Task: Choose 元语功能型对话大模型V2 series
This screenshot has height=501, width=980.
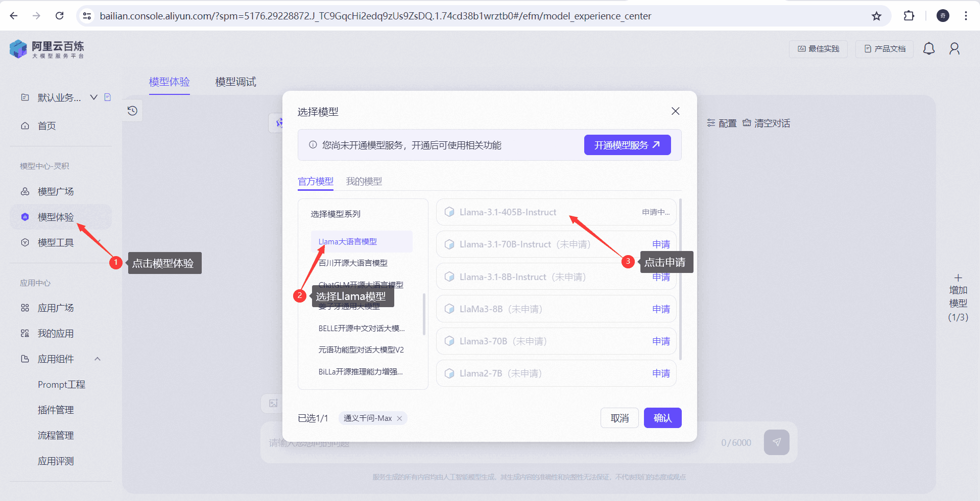Action: [x=361, y=349]
